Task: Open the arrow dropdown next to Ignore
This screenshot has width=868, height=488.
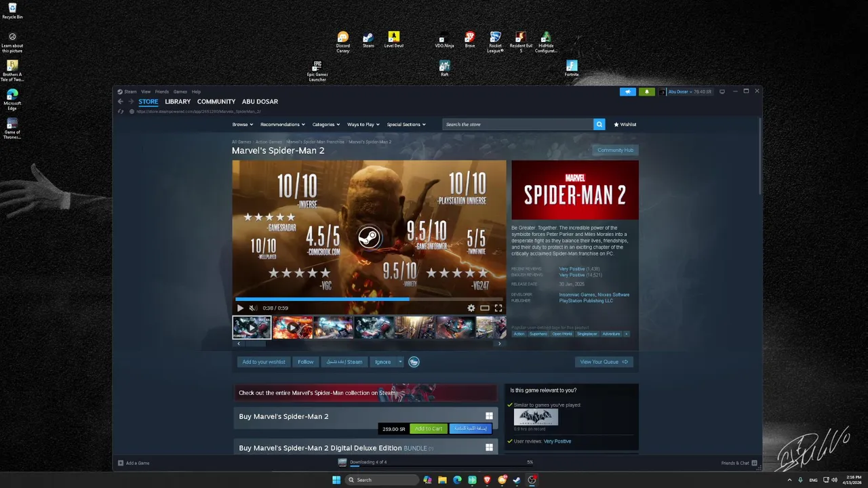Action: (400, 362)
